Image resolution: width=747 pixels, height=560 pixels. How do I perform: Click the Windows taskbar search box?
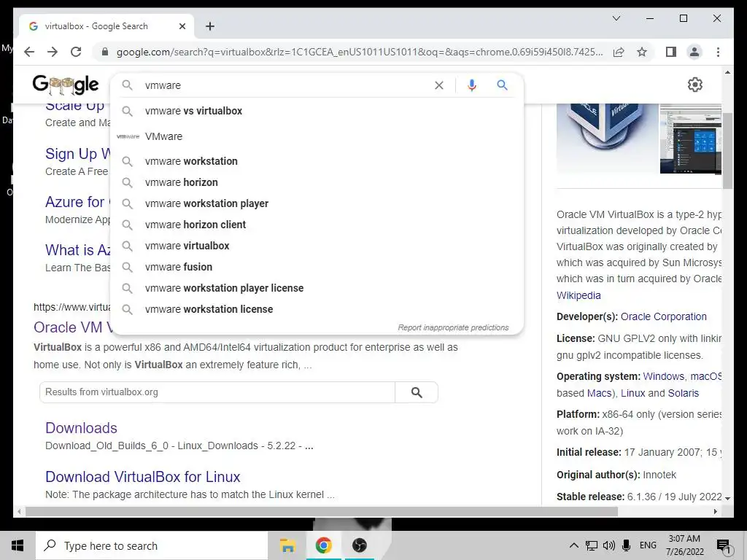pyautogui.click(x=152, y=545)
